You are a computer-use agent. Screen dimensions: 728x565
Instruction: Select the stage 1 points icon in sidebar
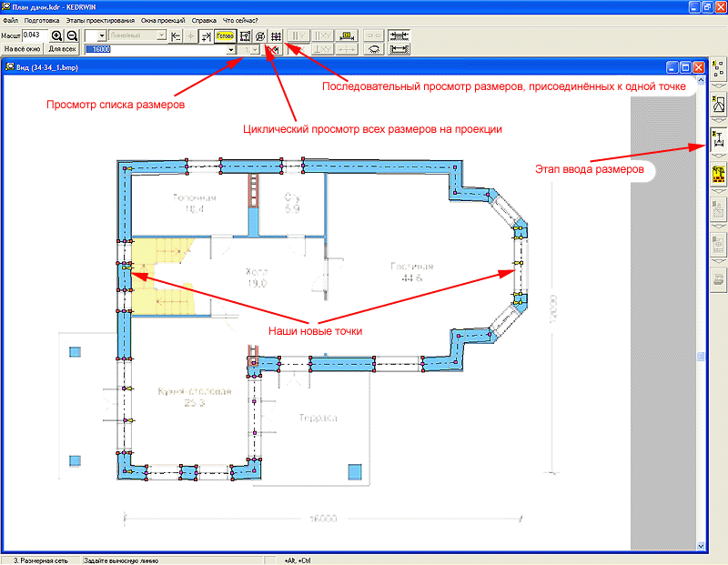(718, 68)
